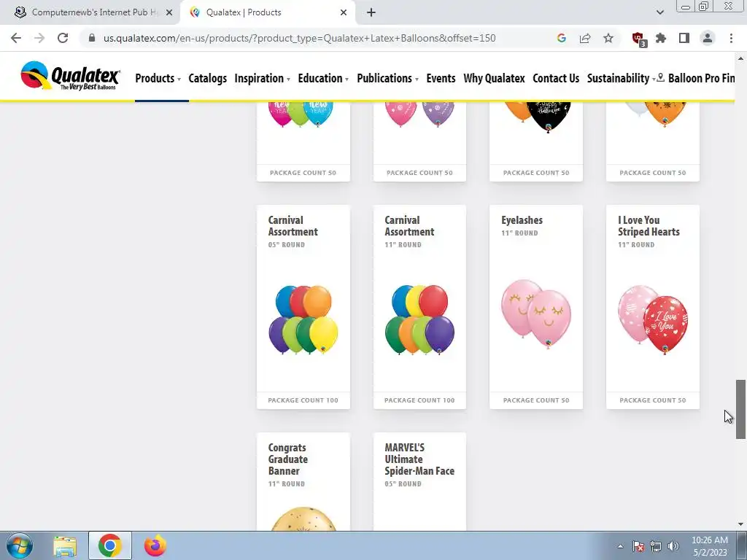The image size is (747, 560).
Task: Show hidden system tray icons
Action: coord(620,546)
